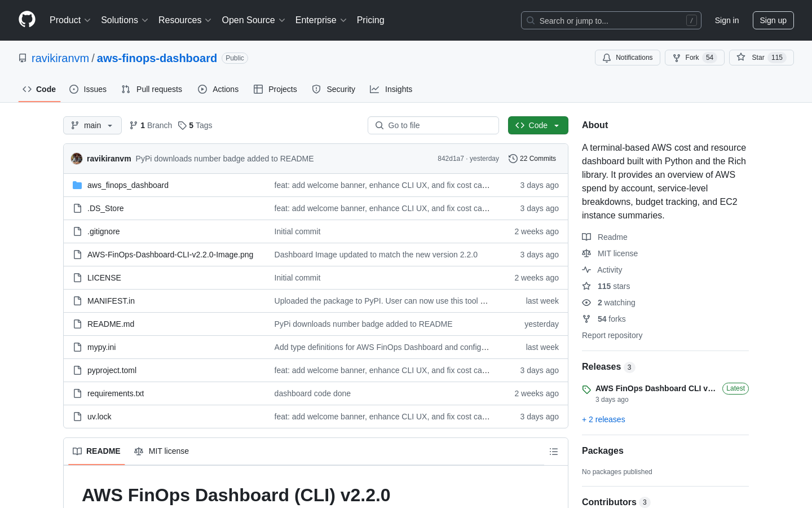Select the README tab in file viewer
The width and height of the screenshot is (812, 508).
[96, 451]
